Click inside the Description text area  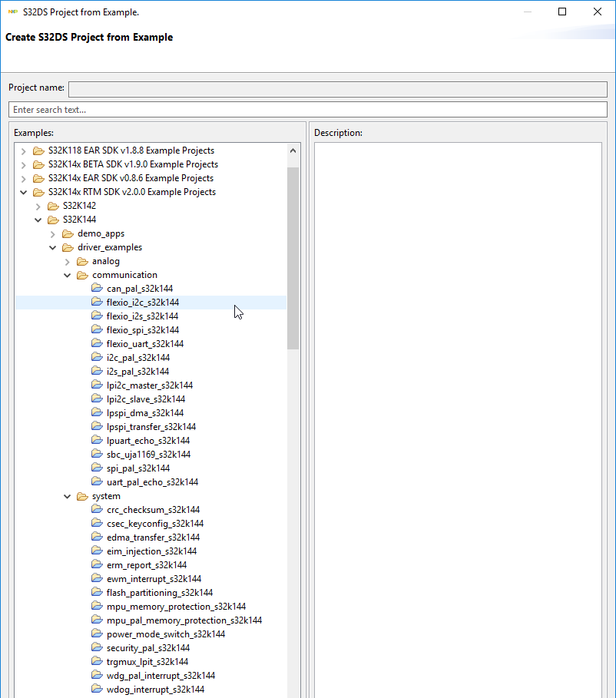tap(458, 418)
